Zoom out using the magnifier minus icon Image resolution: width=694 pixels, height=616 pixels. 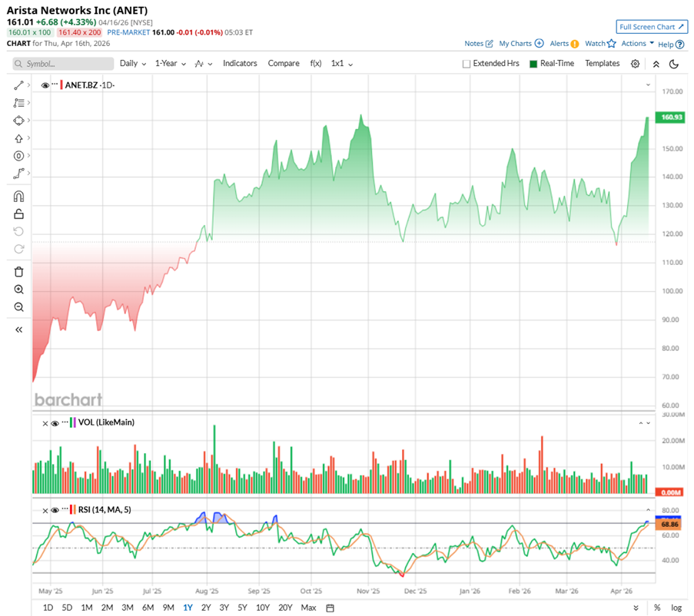[18, 307]
